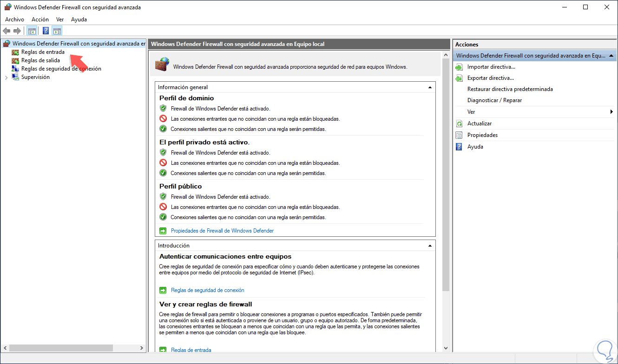
Task: Collapse the Información general section
Action: [x=430, y=87]
